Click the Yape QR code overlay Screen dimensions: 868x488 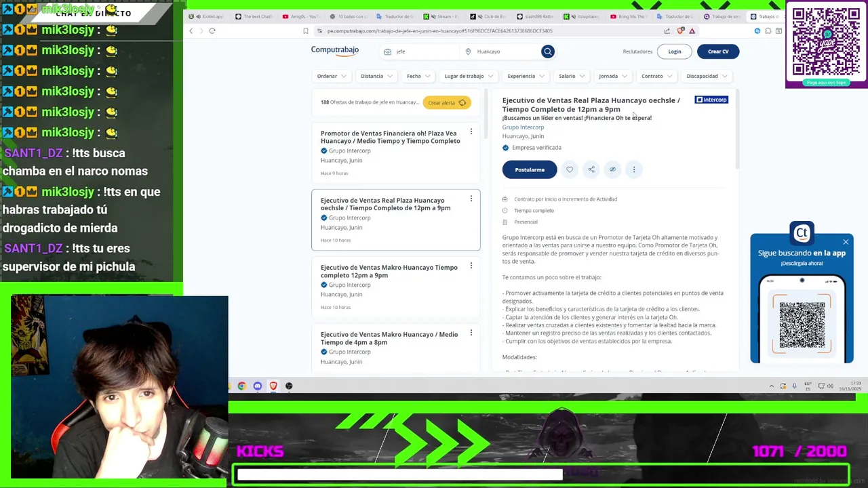(x=826, y=42)
